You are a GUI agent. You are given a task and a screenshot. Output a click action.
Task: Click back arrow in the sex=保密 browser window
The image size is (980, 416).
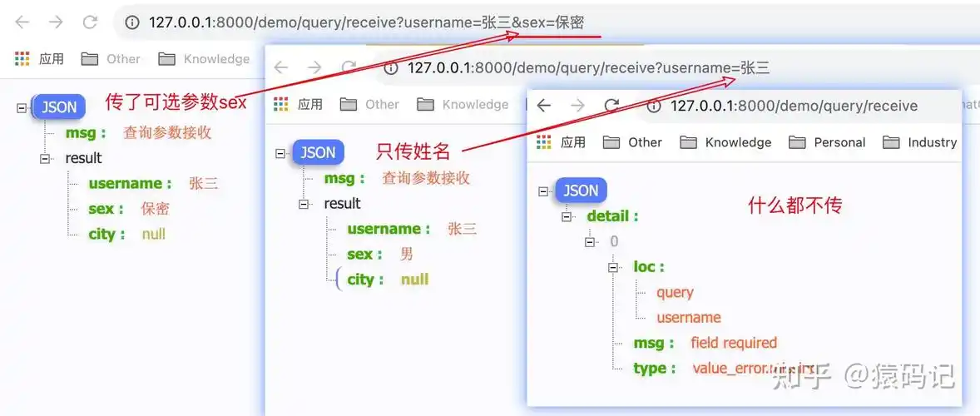22,22
